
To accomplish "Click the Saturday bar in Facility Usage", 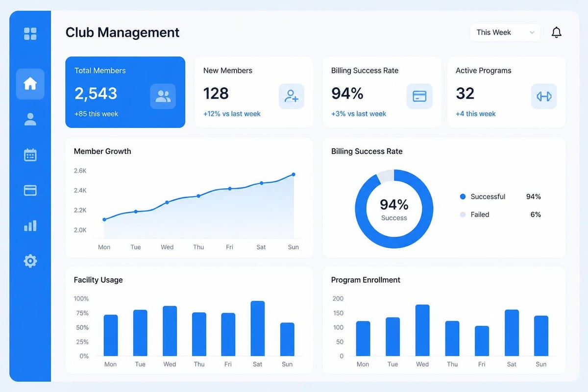I will click(258, 328).
